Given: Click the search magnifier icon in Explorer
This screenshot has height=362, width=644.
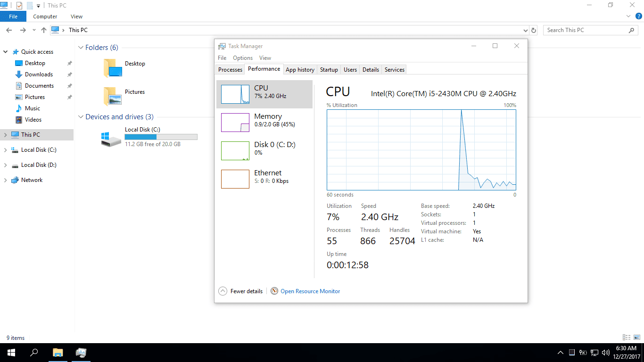Looking at the screenshot, I should point(632,30).
